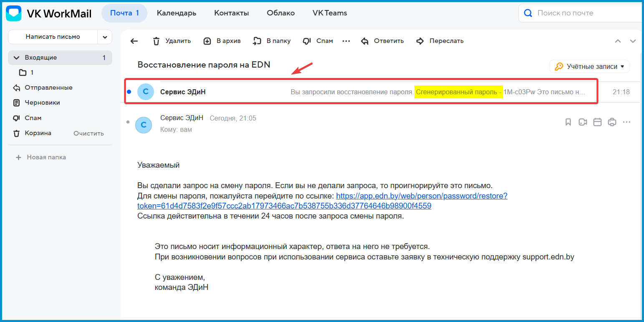Delete the message with Удалить
The height and width of the screenshot is (322, 644).
172,41
